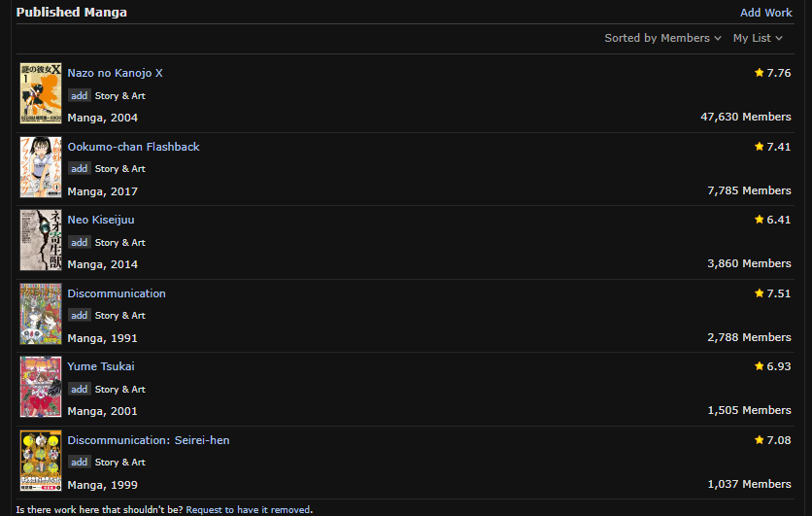Click the 3,860 Members text

click(x=749, y=263)
